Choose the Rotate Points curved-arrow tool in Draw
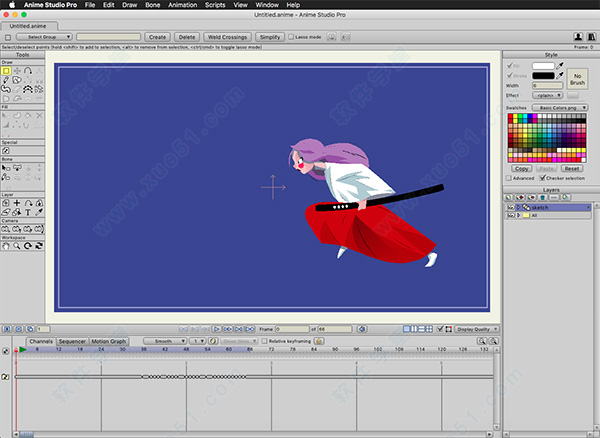This screenshot has width=600, height=438. pos(28,71)
